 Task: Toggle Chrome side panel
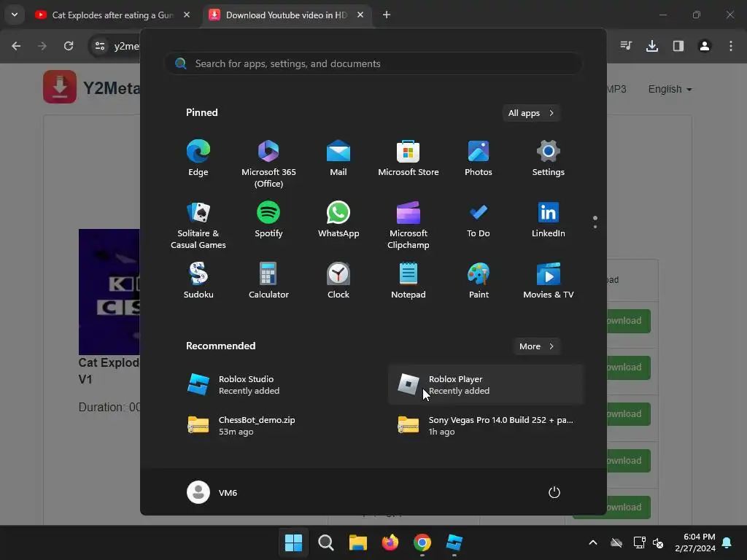click(678, 46)
